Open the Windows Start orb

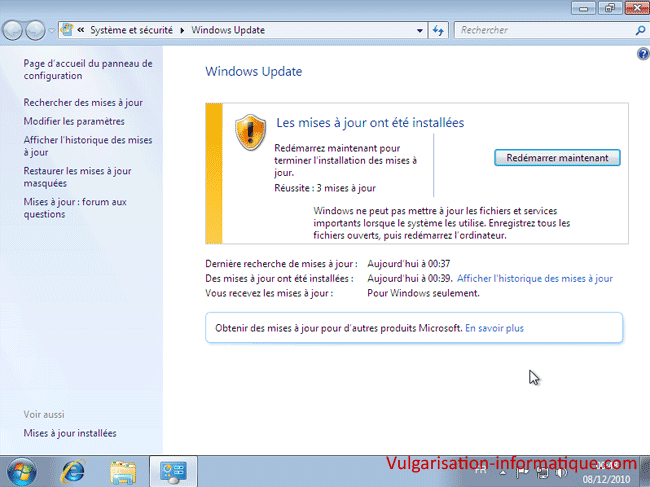click(x=22, y=472)
